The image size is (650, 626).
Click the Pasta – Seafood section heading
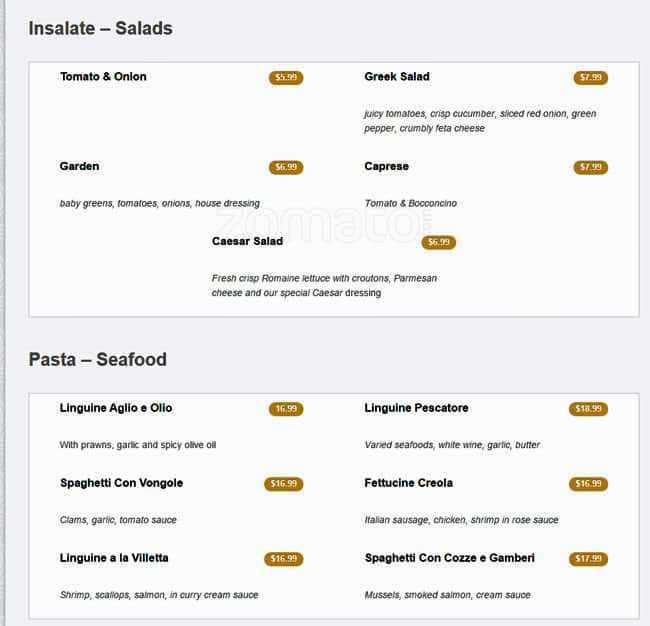[98, 360]
